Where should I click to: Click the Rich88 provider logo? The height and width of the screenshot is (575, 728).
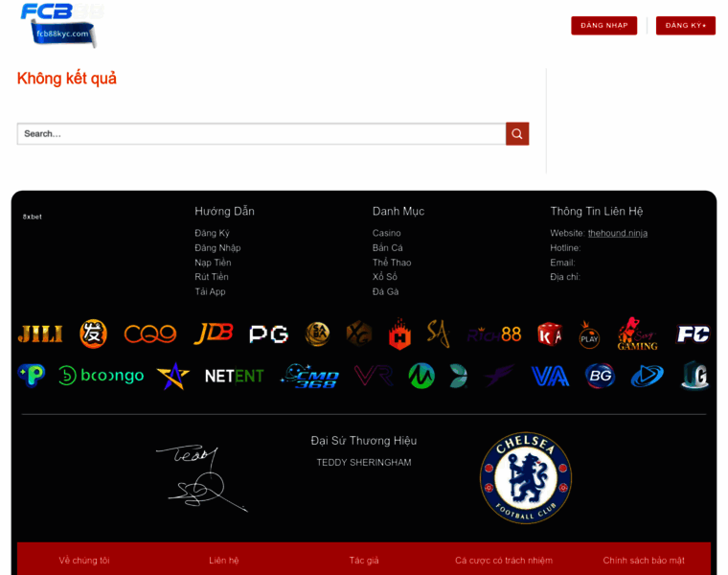click(494, 334)
